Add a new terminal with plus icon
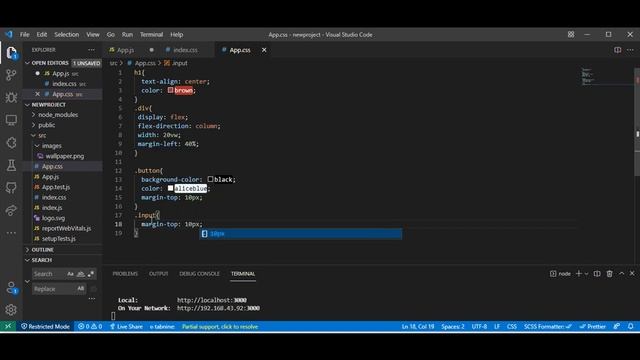 (579, 273)
